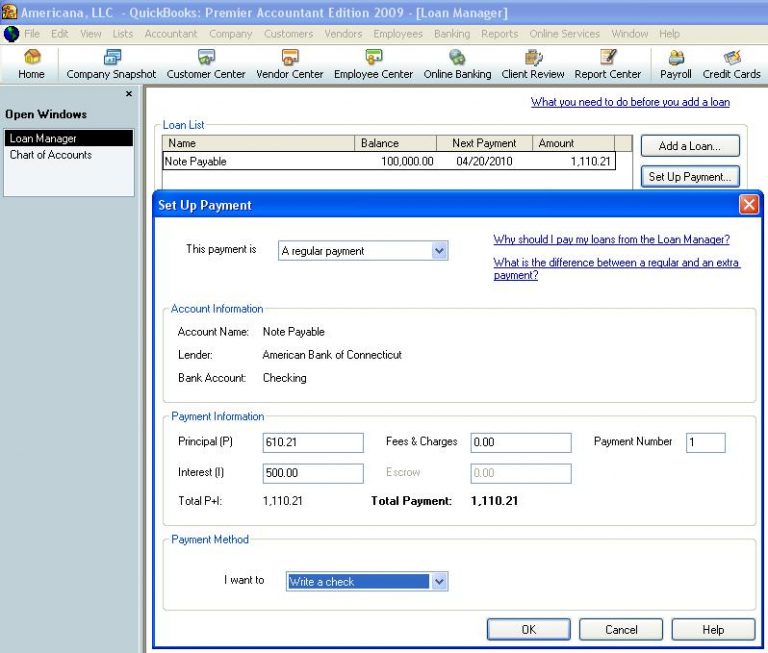Click the Balance column header

coord(395,143)
